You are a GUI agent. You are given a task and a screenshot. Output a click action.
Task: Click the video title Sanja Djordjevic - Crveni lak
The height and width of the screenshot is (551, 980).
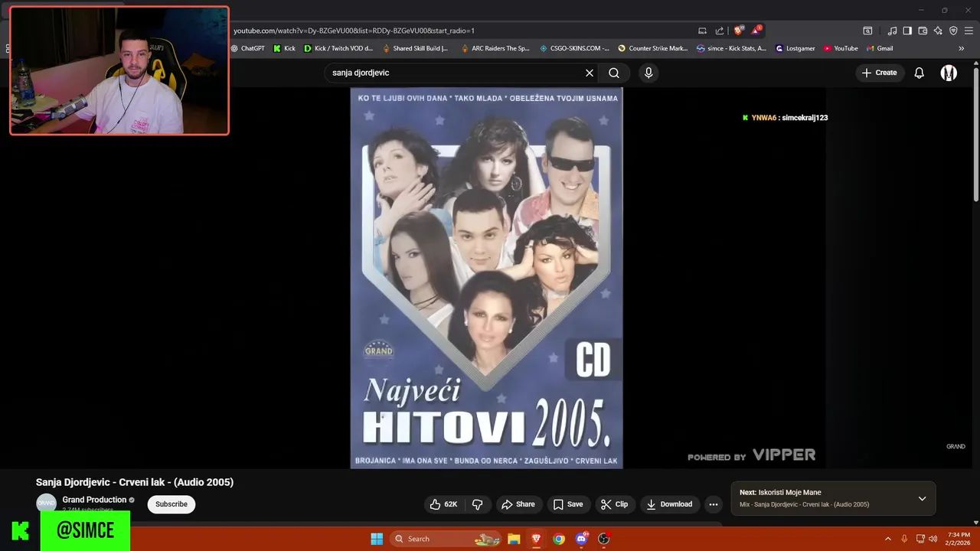click(135, 482)
